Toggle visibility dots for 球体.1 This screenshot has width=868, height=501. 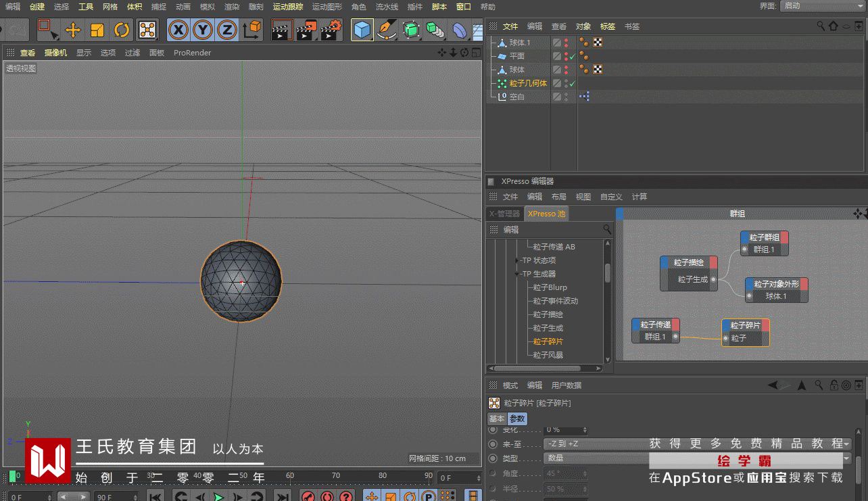[x=566, y=43]
